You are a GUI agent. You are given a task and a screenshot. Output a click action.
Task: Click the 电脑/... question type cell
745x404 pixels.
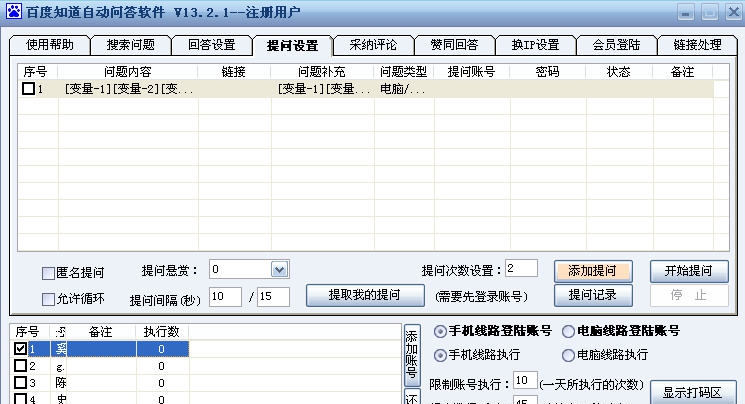403,89
